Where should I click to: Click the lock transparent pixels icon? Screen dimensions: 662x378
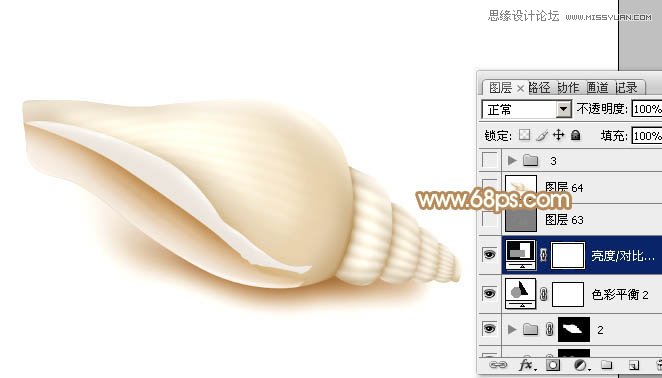tap(524, 135)
